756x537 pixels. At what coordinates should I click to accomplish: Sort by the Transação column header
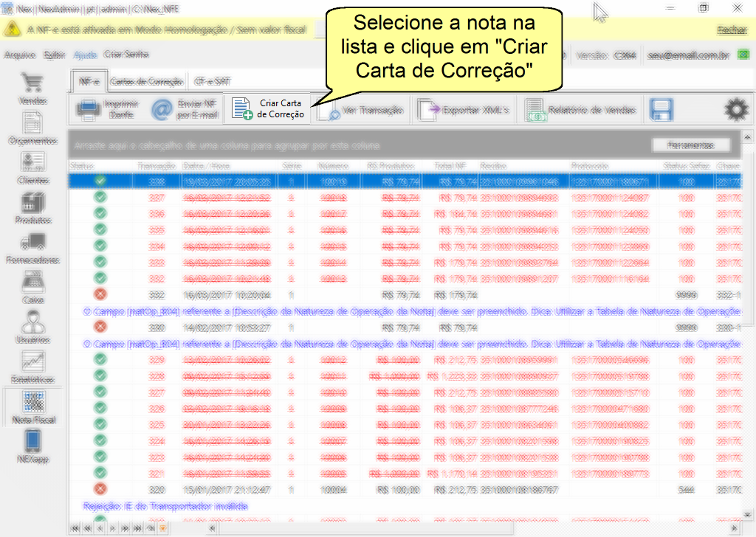click(157, 166)
